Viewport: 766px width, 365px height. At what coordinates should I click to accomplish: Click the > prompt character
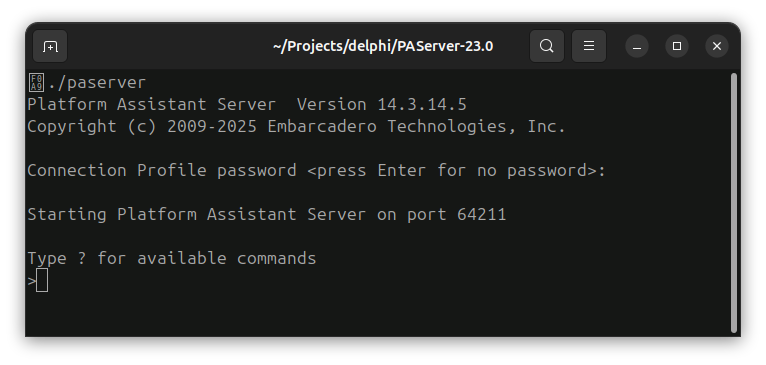coord(32,281)
